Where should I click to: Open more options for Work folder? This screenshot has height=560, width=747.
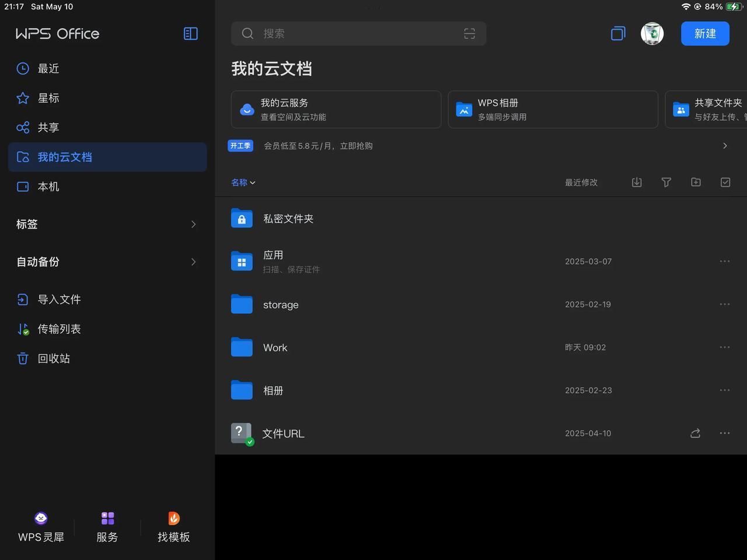[x=725, y=348]
